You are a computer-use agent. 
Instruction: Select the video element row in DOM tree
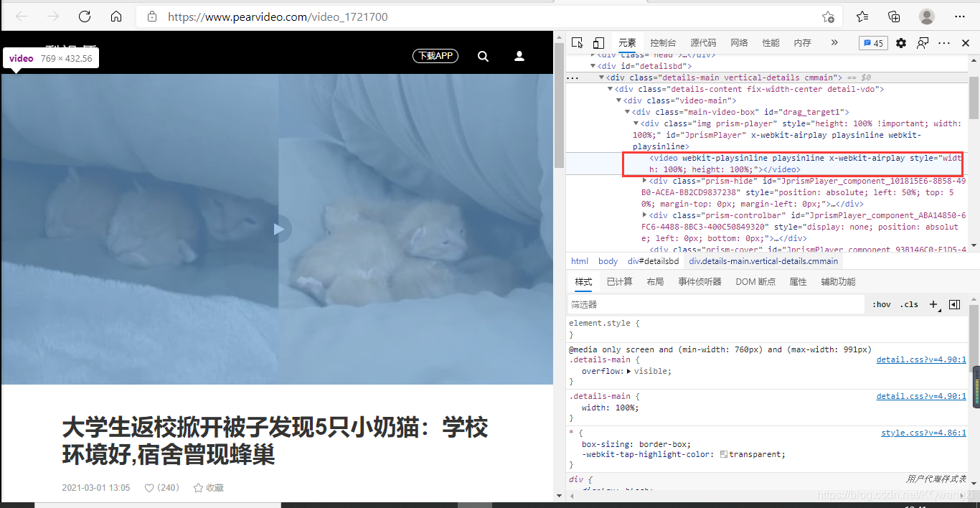coord(767,164)
